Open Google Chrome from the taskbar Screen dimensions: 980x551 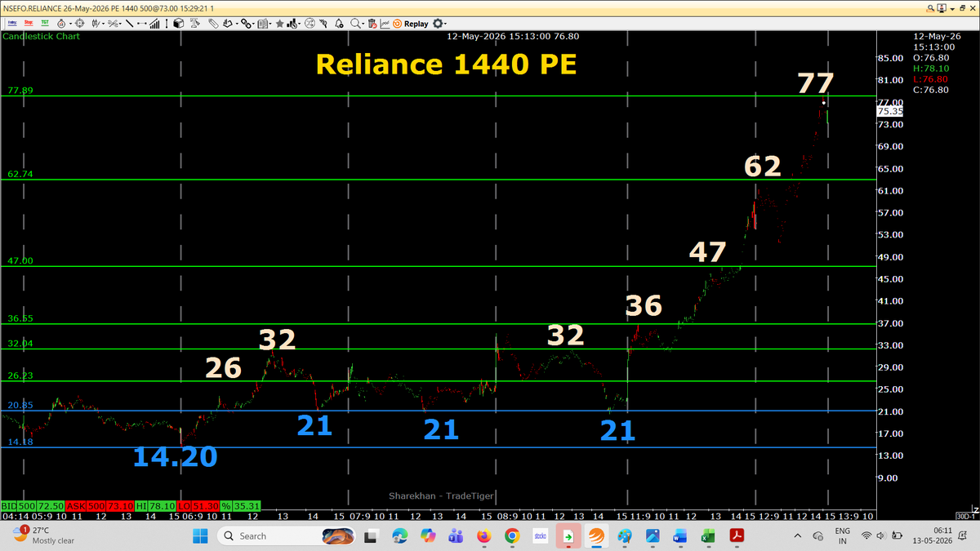tap(512, 535)
